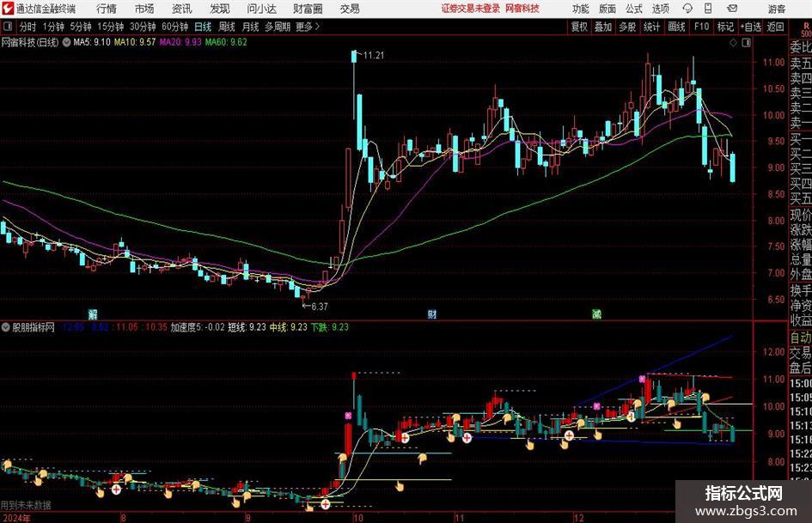Switch to the 60分钟 period tab

tap(175, 27)
